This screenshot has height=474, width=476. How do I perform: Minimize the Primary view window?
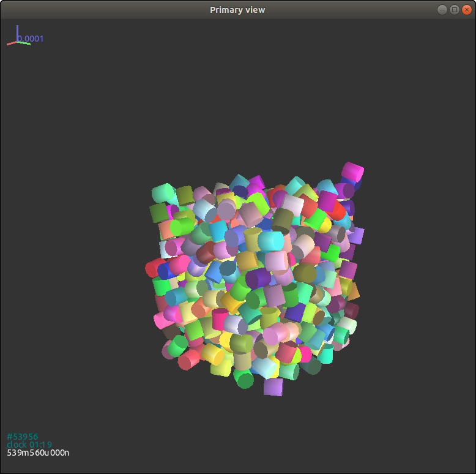(442, 9)
